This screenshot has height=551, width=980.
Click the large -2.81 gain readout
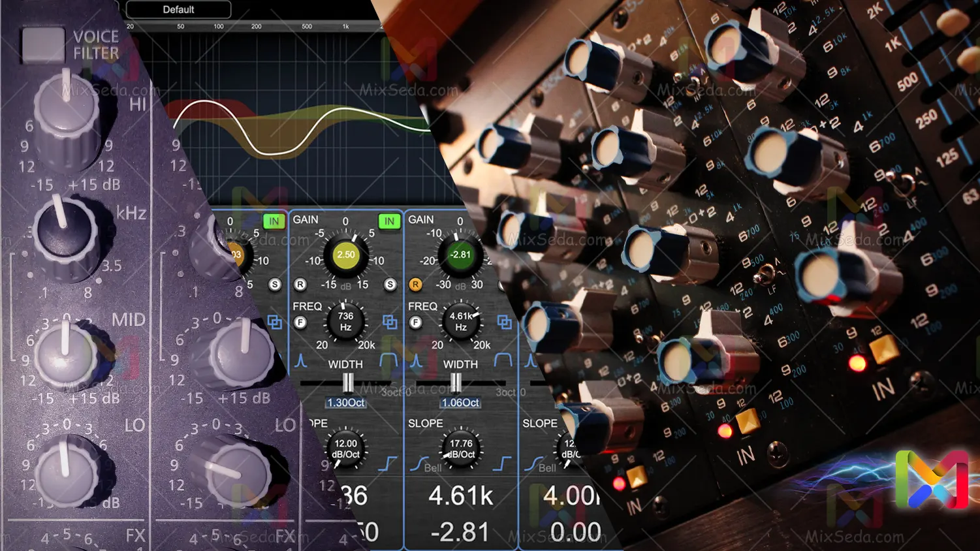click(x=460, y=532)
